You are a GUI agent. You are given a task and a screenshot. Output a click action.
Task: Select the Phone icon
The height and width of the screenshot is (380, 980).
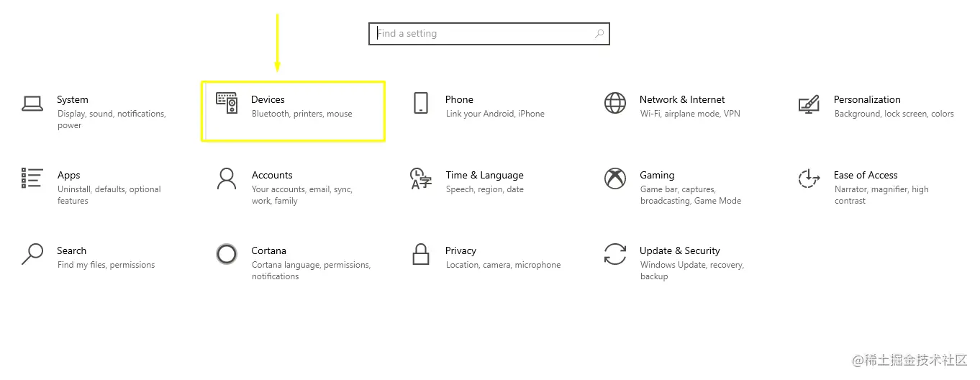[x=421, y=103]
